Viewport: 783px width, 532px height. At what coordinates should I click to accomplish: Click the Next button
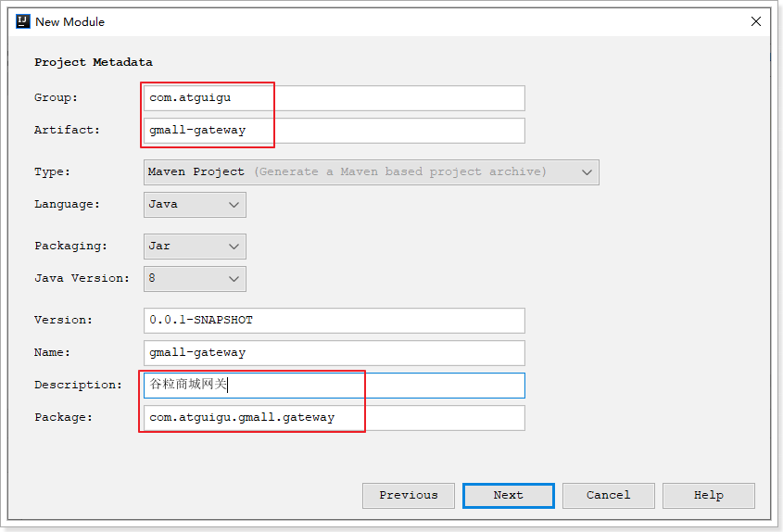coord(508,495)
